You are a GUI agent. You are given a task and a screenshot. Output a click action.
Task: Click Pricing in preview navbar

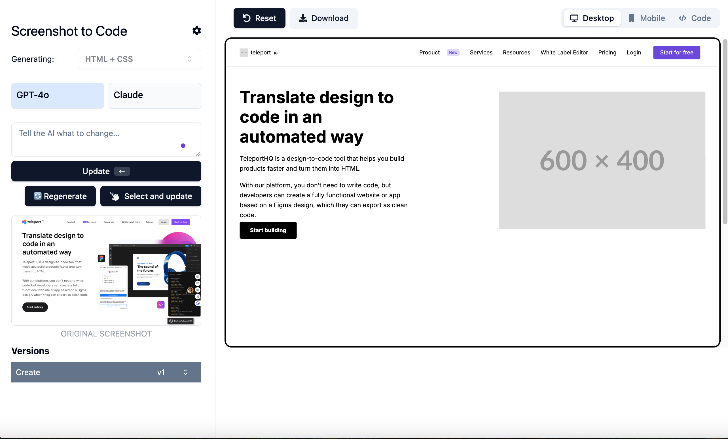[607, 52]
